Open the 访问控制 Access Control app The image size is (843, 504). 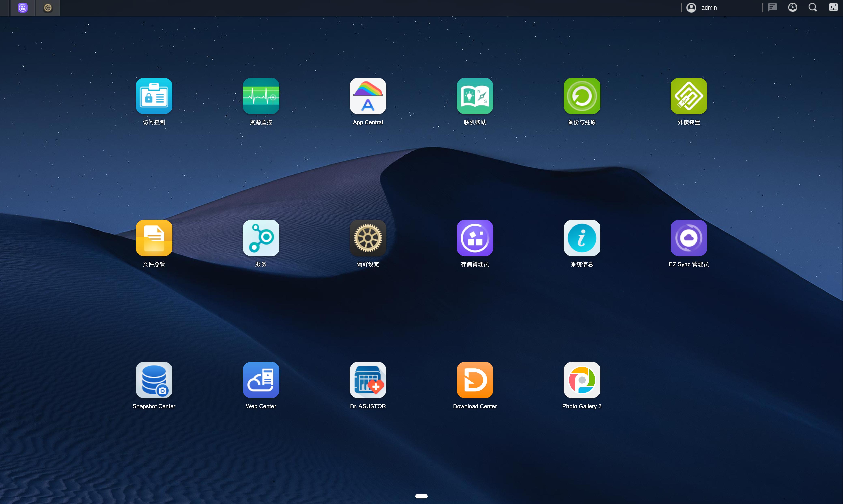point(154,96)
